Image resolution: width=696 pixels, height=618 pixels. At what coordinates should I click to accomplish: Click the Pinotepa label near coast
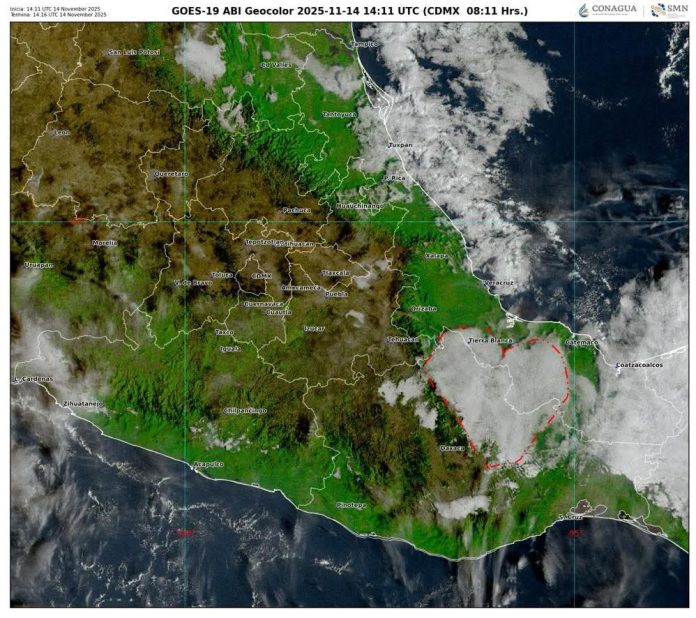[x=351, y=505]
